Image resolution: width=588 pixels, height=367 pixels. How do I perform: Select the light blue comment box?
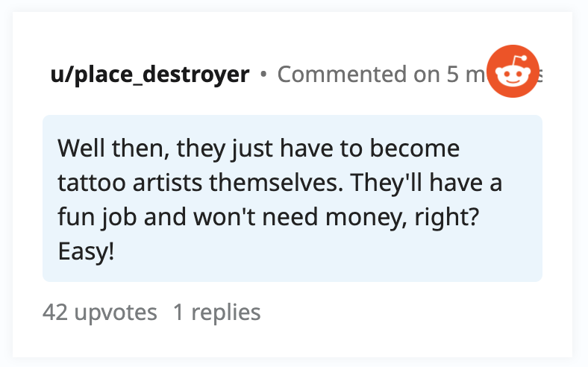293,198
